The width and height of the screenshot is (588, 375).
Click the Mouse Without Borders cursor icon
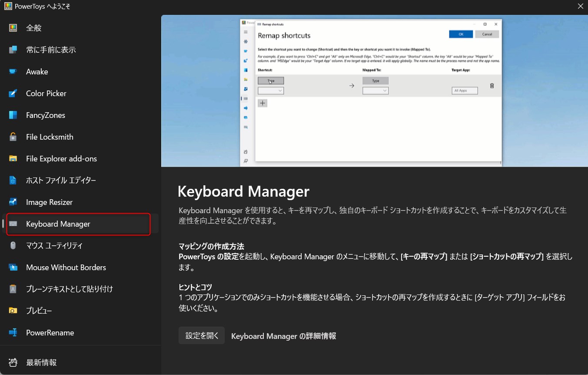point(13,267)
